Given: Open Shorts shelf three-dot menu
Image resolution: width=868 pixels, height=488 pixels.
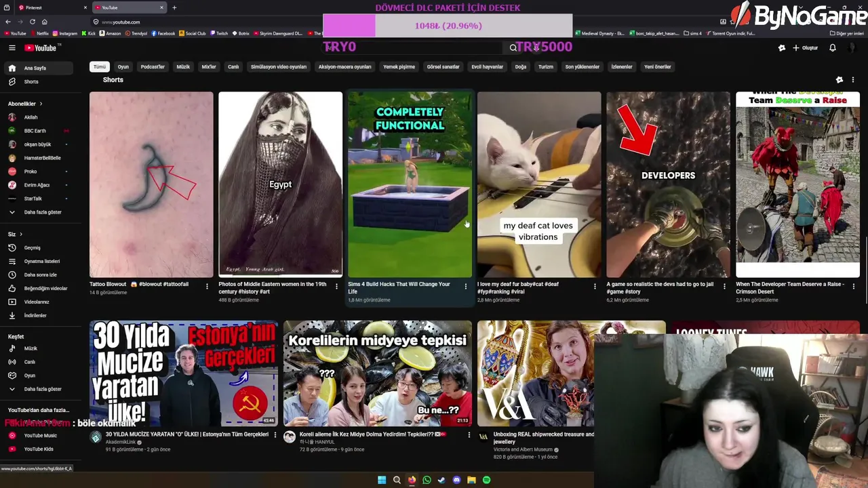Looking at the screenshot, I should [853, 80].
